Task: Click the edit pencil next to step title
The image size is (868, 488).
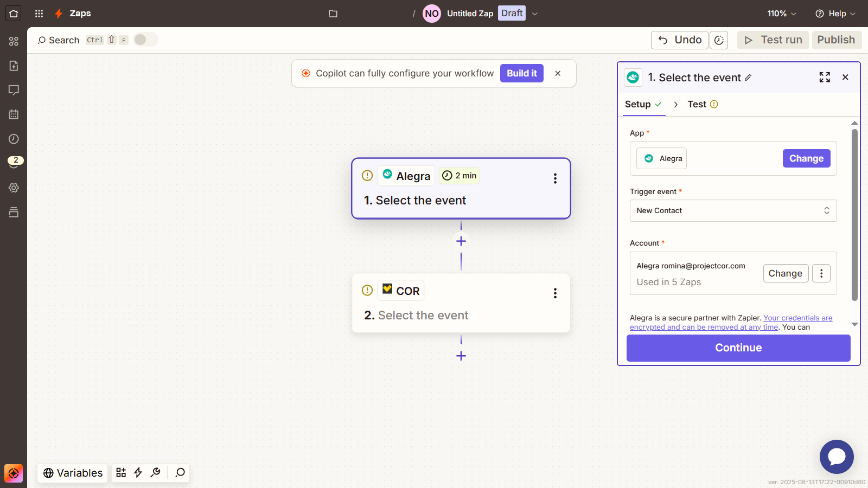Action: click(748, 78)
